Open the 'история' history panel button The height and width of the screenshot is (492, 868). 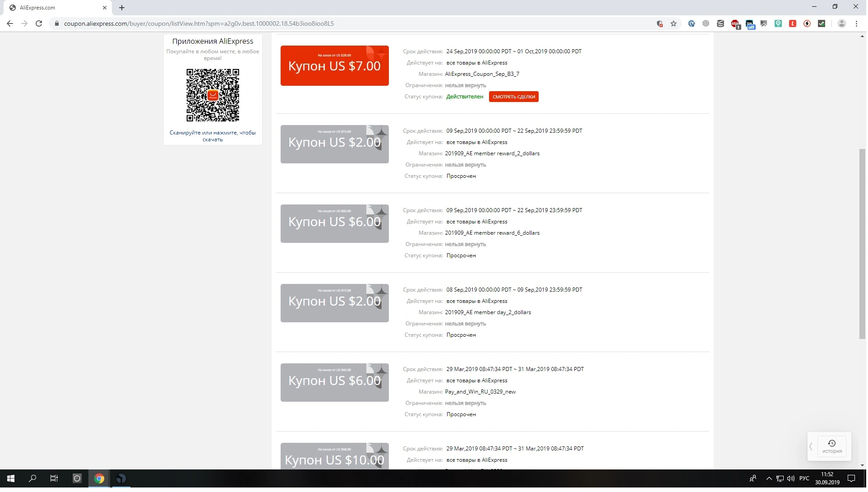coord(832,446)
